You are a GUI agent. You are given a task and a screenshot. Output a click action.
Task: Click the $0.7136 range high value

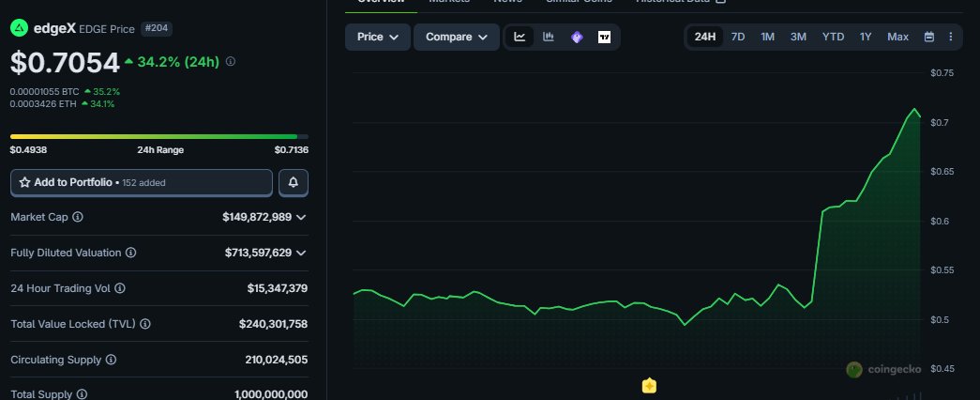292,150
